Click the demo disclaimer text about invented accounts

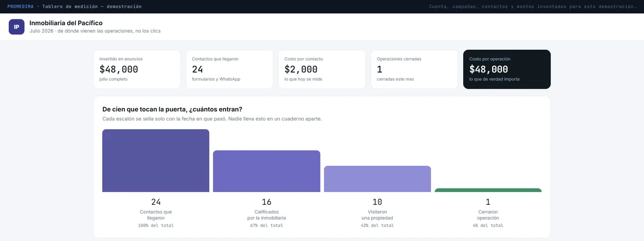pos(533,6)
